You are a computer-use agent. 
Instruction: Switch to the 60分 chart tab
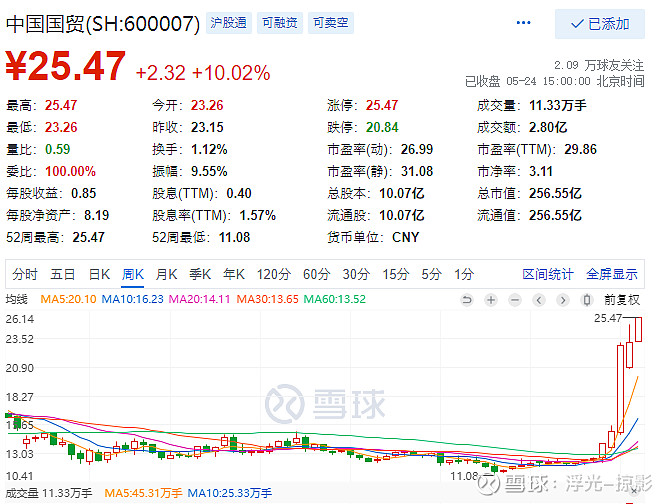[317, 274]
